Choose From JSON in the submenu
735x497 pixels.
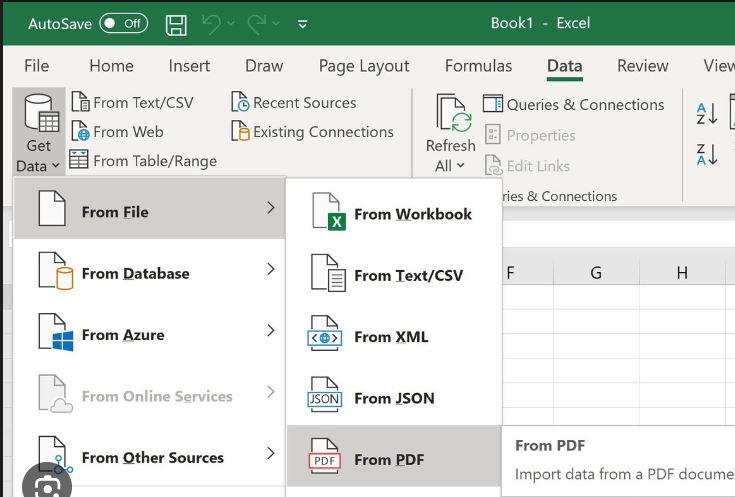[394, 398]
